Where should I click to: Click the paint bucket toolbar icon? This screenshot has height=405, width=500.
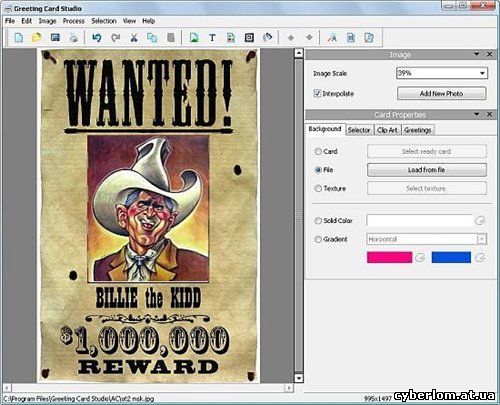(268, 38)
